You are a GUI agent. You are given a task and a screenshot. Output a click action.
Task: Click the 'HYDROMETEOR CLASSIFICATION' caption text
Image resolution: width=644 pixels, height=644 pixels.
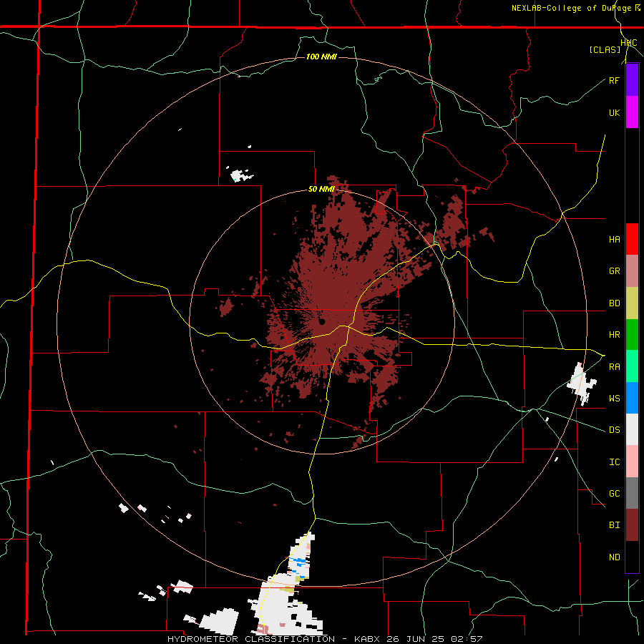(251, 639)
